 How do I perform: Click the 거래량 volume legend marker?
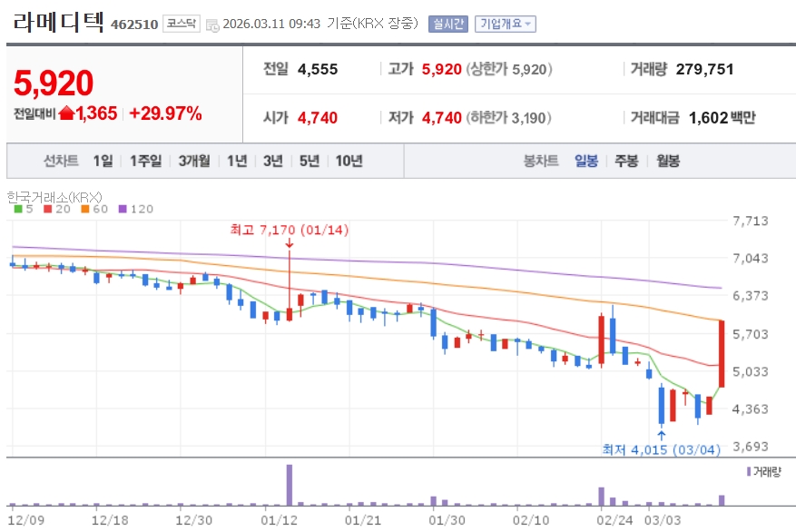click(x=749, y=472)
